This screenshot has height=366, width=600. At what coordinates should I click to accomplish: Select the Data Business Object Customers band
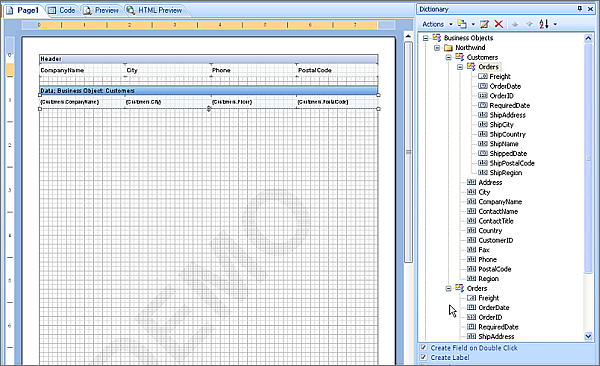coord(209,91)
